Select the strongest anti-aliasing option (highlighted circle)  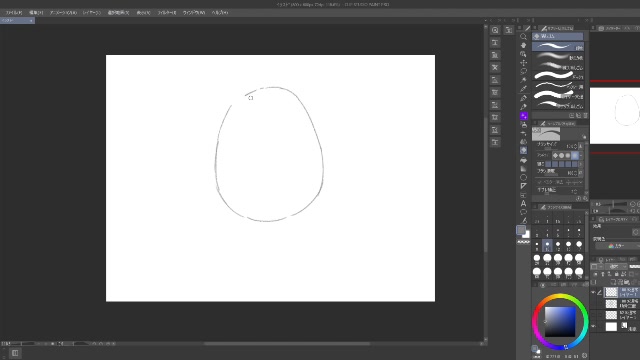coord(575,156)
